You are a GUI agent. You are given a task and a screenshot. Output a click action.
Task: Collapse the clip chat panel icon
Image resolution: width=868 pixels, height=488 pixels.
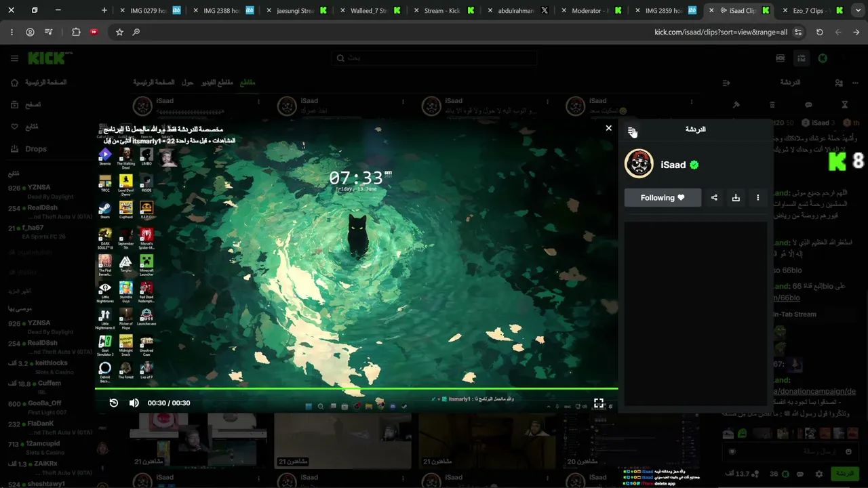pos(631,130)
